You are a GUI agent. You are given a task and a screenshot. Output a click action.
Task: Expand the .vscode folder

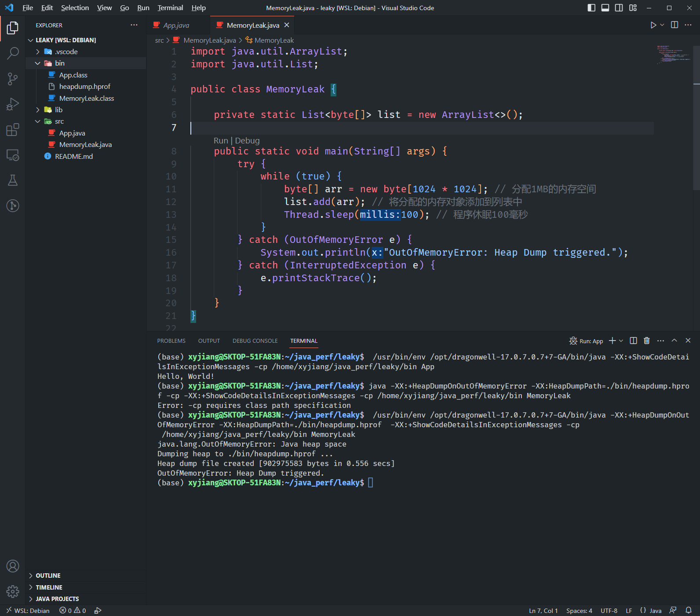pos(86,51)
